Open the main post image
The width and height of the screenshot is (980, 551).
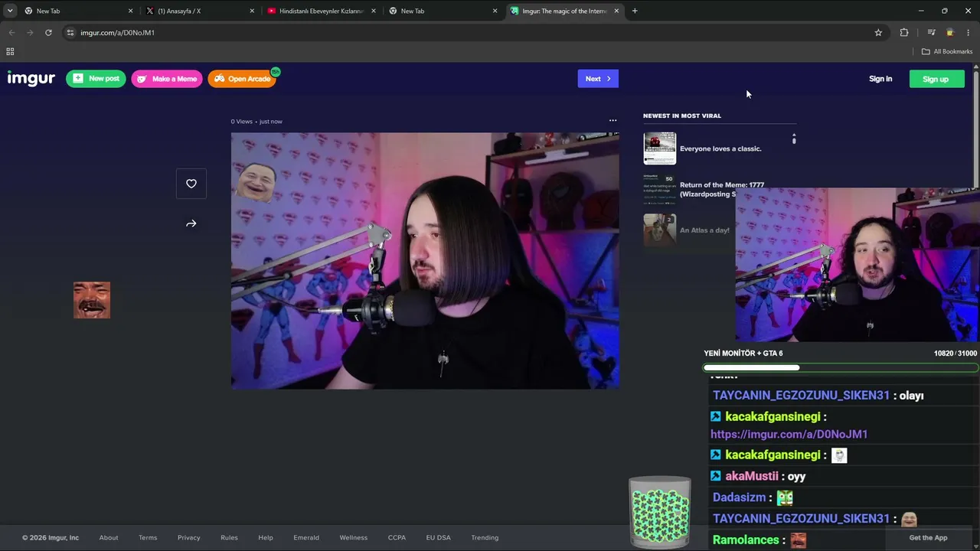[x=425, y=261]
